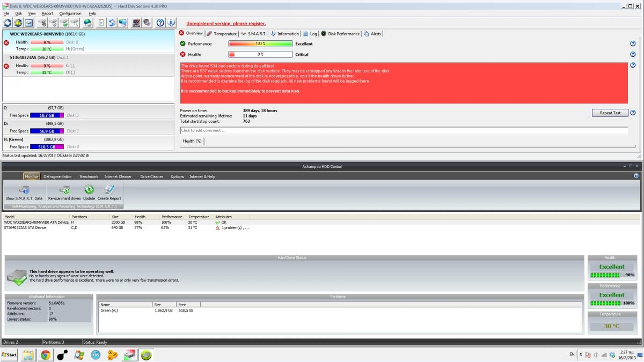Click the Repeat Test button
644x362 pixels.
click(x=610, y=113)
